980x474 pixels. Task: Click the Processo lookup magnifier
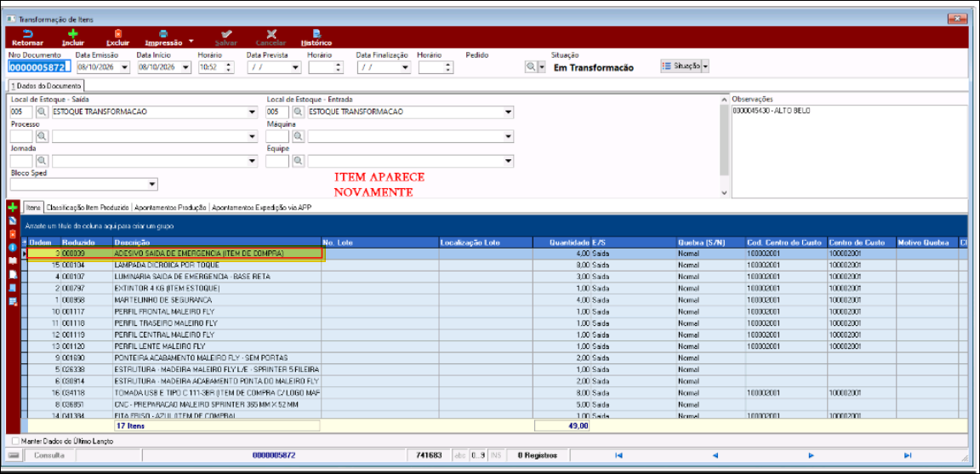click(41, 136)
